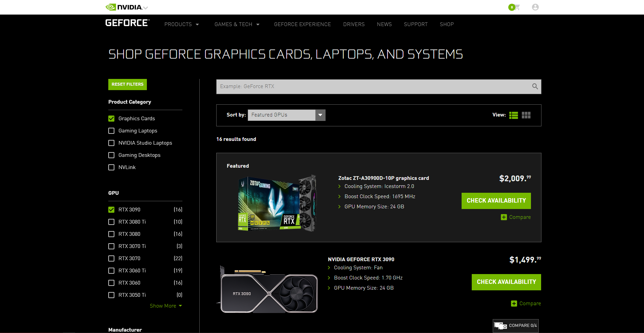Check the Gaming Laptops category

coord(111,131)
